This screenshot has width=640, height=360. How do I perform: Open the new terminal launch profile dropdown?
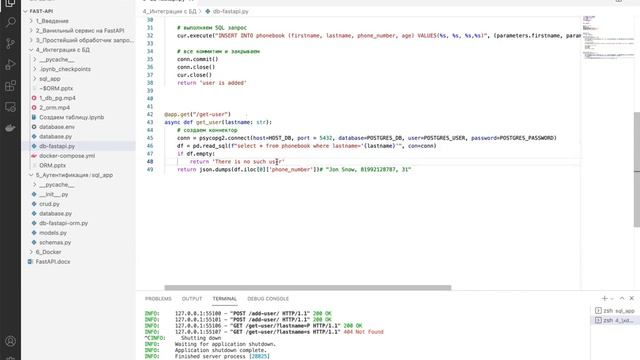pos(612,299)
